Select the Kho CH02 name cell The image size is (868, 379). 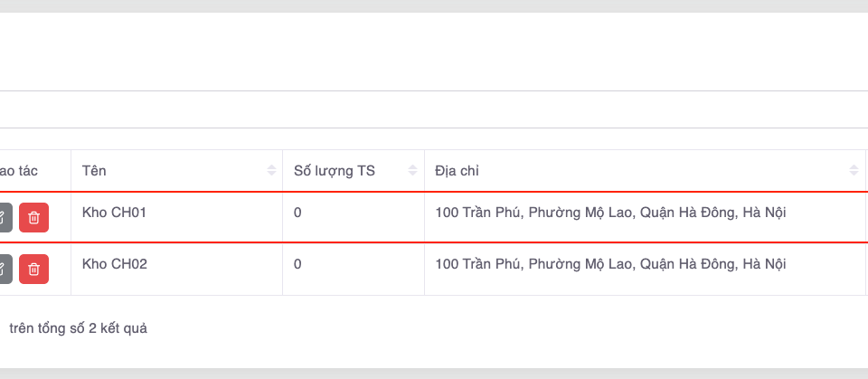pyautogui.click(x=114, y=265)
